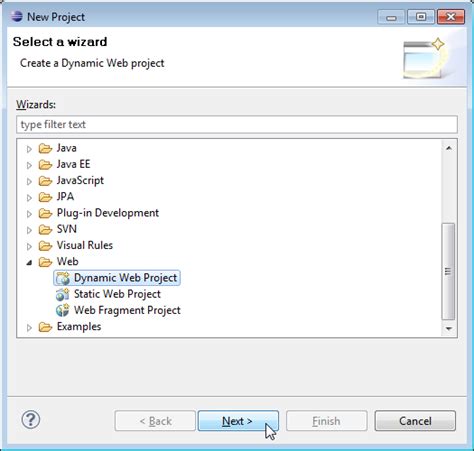Screen dimensions: 474x451
Task: Maximize the New Project dialog
Action: pyautogui.click(x=421, y=17)
